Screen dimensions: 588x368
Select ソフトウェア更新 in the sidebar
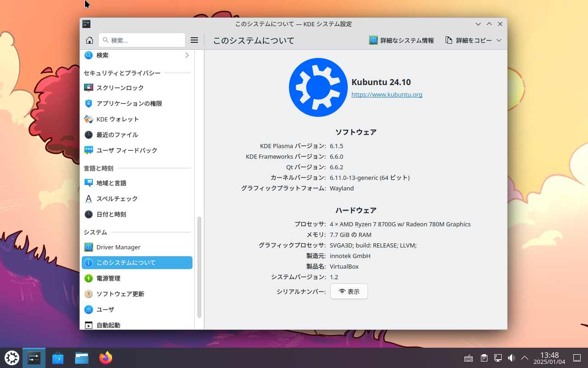[120, 294]
